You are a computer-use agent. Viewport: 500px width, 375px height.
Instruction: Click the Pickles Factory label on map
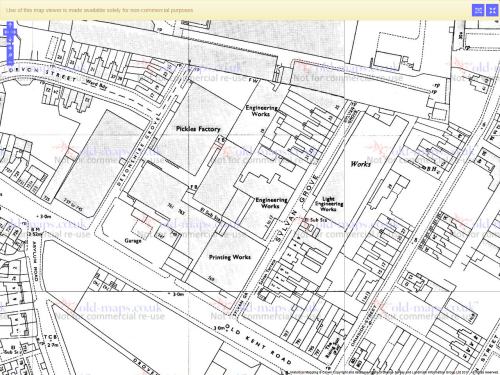pos(198,129)
